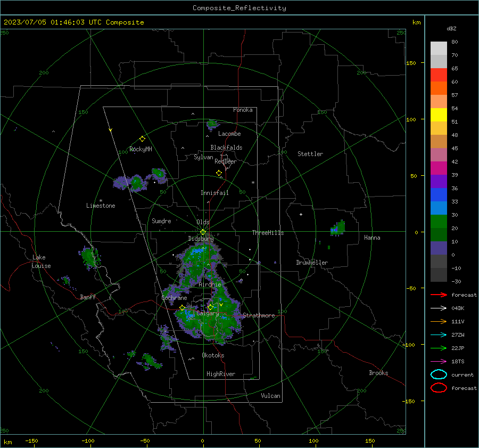The image size is (479, 448).
Task: Click the Lacombe label
Action: pyautogui.click(x=229, y=134)
